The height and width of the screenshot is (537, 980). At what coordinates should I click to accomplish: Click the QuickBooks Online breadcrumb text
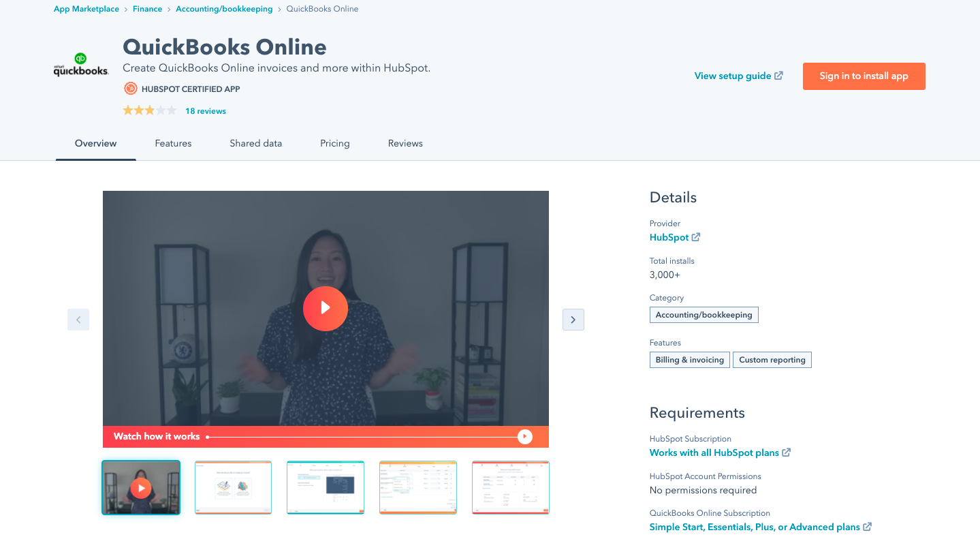(322, 9)
